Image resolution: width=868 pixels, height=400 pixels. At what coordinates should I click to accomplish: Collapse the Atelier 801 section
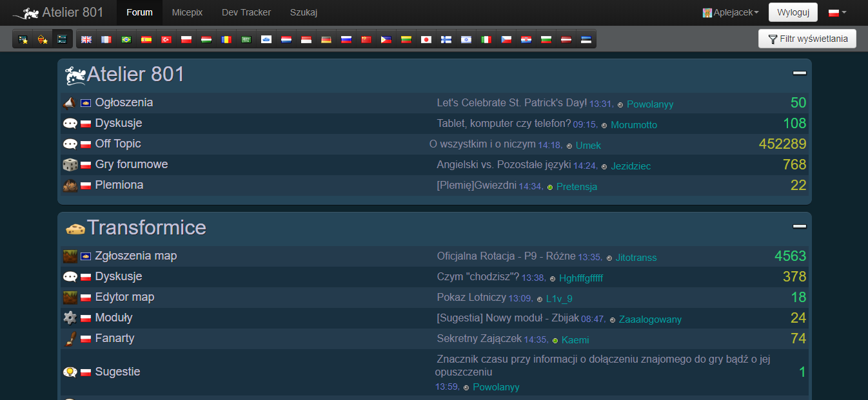coord(800,73)
